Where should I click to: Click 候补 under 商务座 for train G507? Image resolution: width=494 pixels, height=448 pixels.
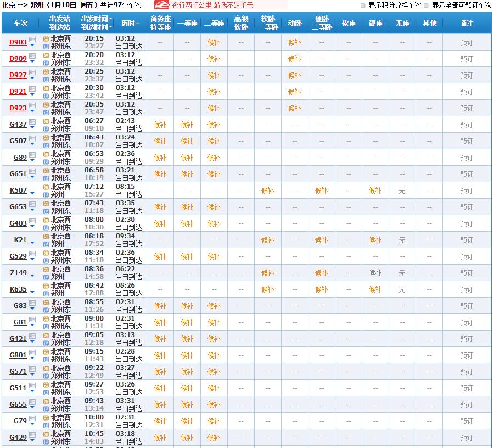[x=160, y=141]
